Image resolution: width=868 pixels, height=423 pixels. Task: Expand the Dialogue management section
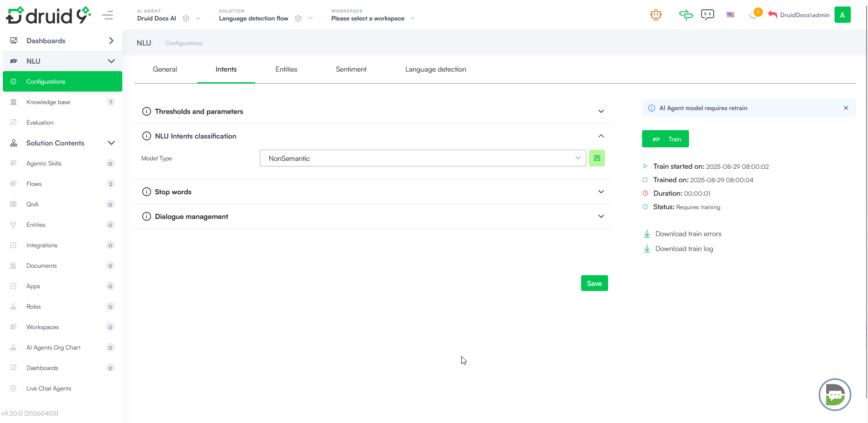point(601,217)
